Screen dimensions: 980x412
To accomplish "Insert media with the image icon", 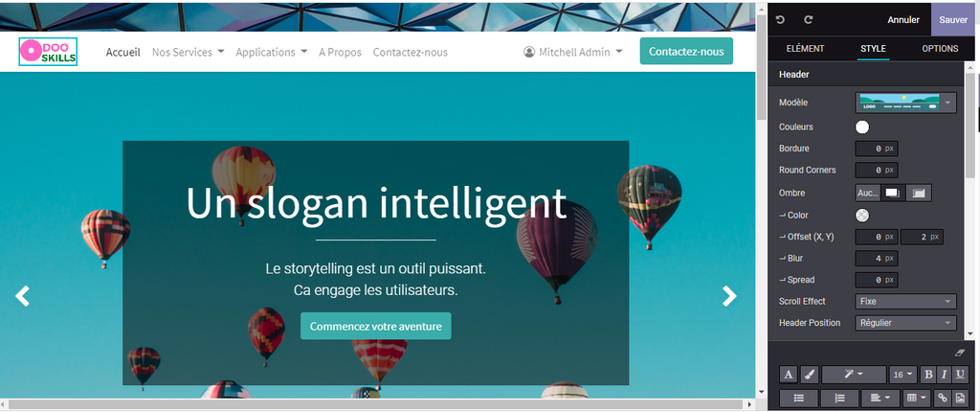I will 960,398.
